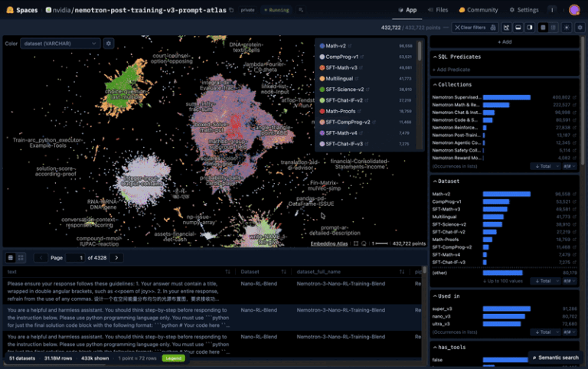This screenshot has width=588, height=369.
Task: Click the three-dot more options menu
Action: click(552, 10)
